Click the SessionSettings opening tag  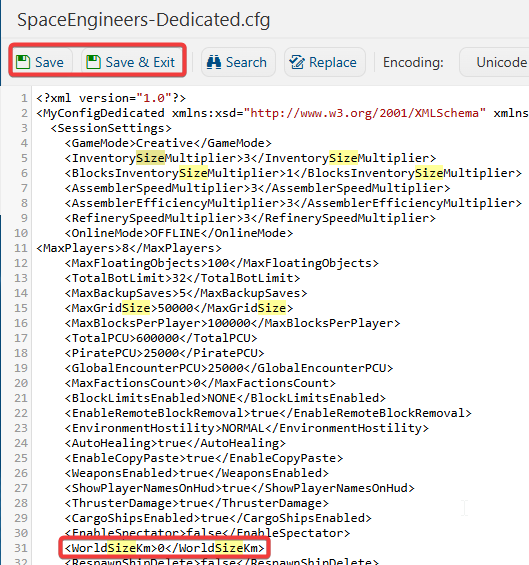pyautogui.click(x=111, y=128)
